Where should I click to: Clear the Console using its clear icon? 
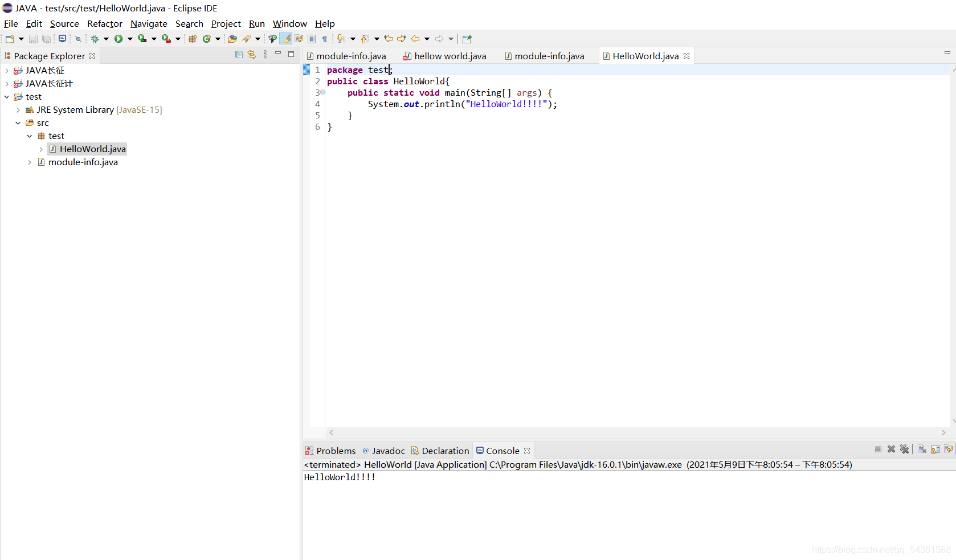(922, 449)
